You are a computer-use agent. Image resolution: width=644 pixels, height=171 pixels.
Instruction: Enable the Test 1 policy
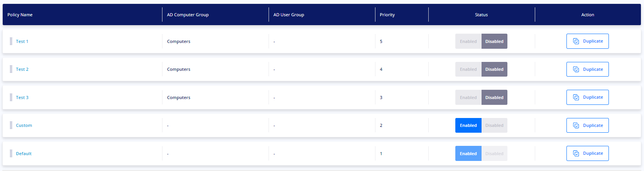[x=468, y=41]
